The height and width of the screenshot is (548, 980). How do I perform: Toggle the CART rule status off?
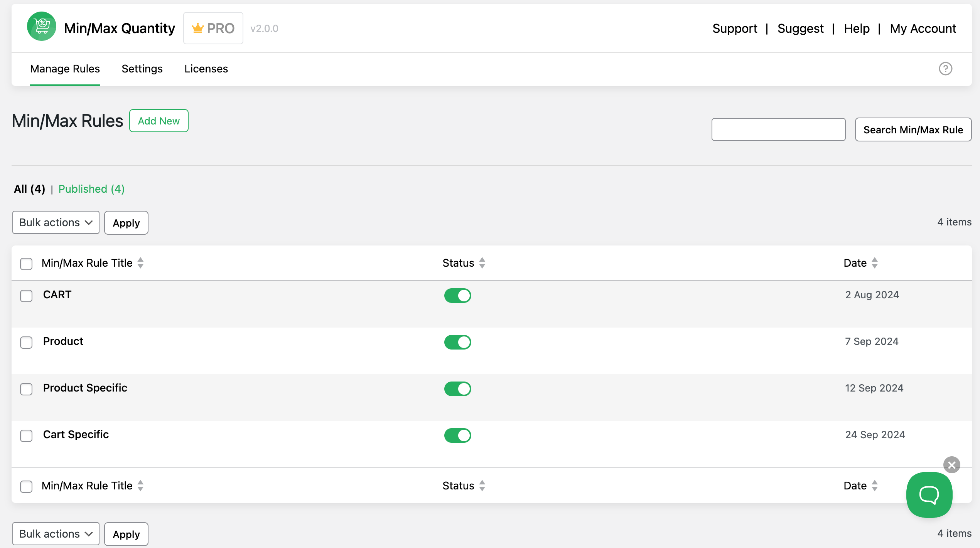pyautogui.click(x=458, y=294)
